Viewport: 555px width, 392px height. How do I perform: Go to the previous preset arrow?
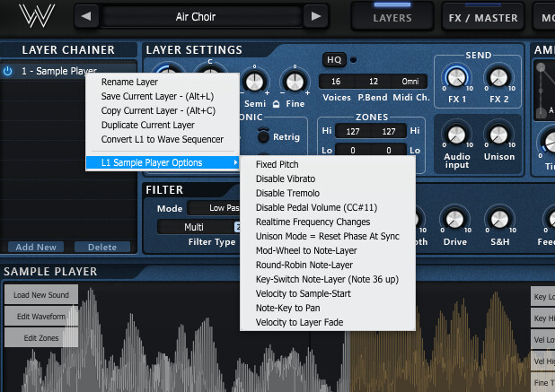click(x=86, y=16)
